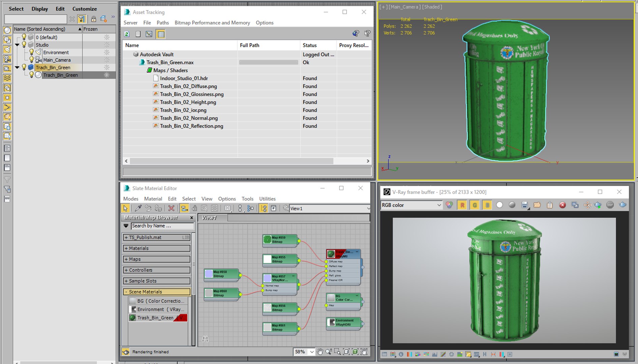Pick material from object eyedropper

pos(138,208)
